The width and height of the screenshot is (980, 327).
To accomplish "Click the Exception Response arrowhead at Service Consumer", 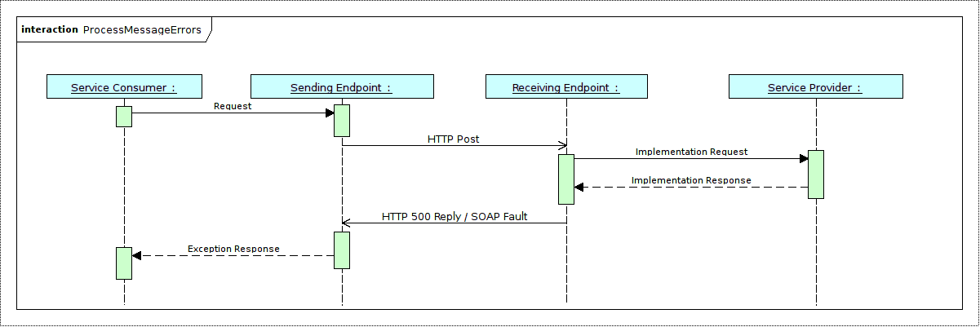I will tap(137, 256).
